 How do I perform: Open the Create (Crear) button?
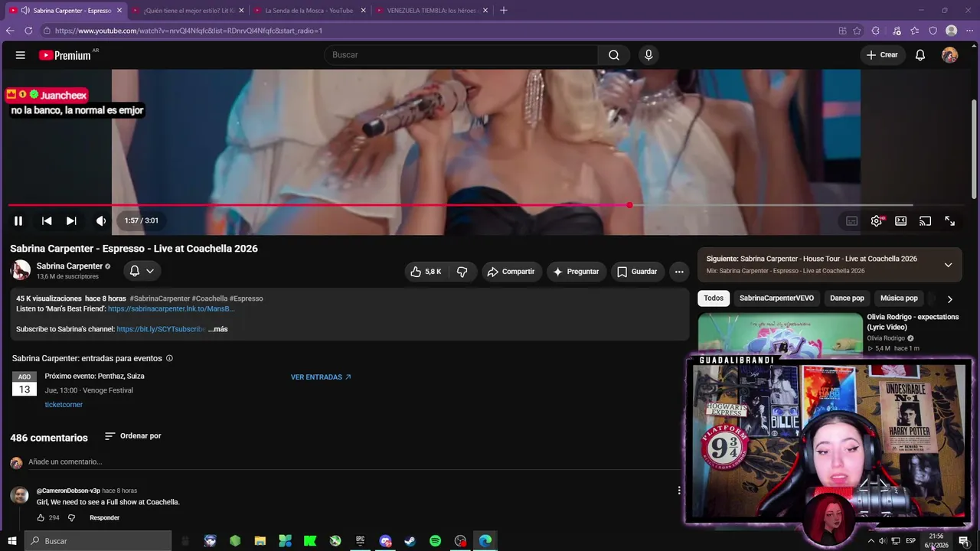click(882, 55)
